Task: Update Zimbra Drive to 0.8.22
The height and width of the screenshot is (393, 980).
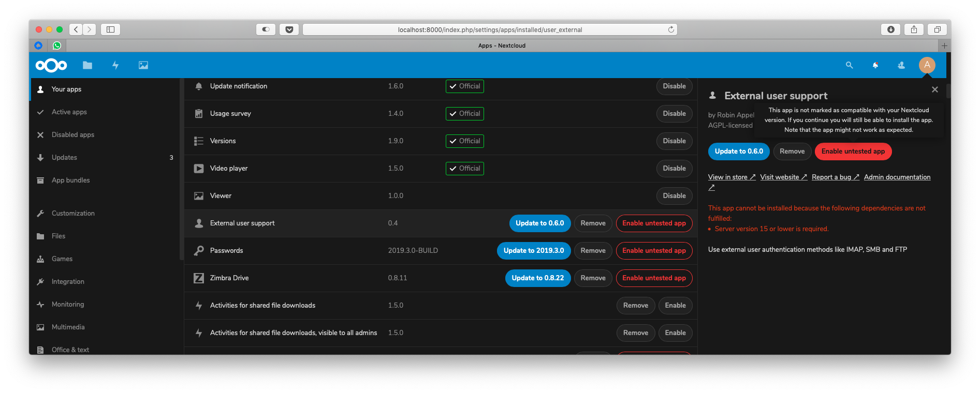Action: (x=538, y=278)
